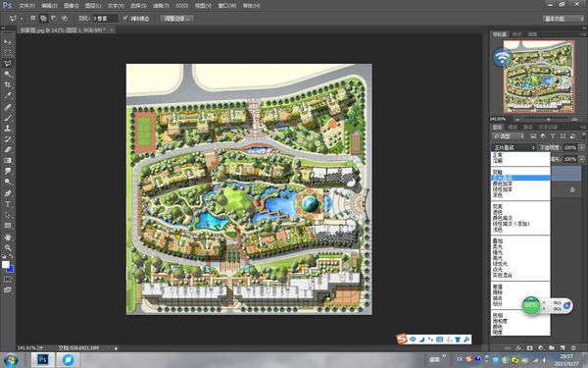Select the Clone Stamp tool
The width and height of the screenshot is (588, 368).
coord(8,128)
